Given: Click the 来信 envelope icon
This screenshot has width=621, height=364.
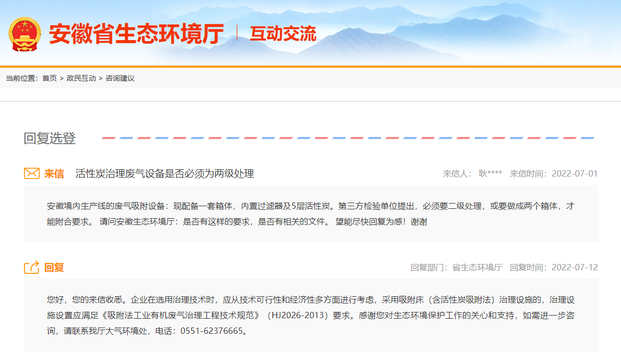Looking at the screenshot, I should click(x=32, y=173).
